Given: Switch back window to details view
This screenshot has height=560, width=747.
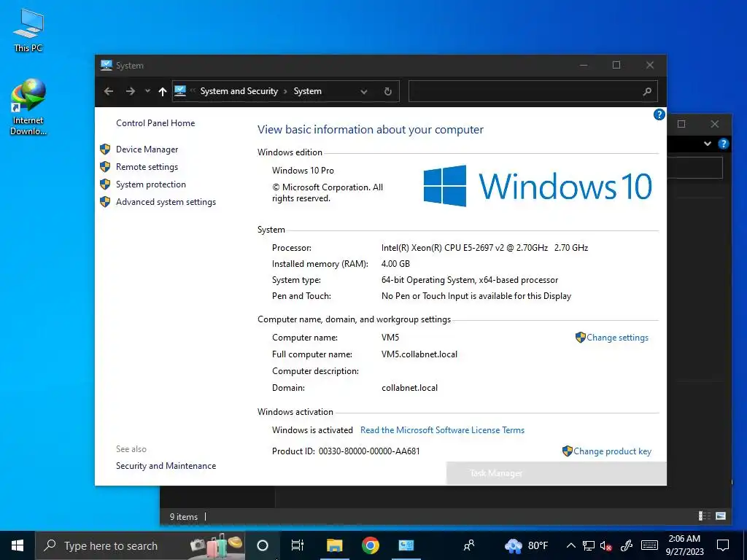Looking at the screenshot, I should coord(705,516).
